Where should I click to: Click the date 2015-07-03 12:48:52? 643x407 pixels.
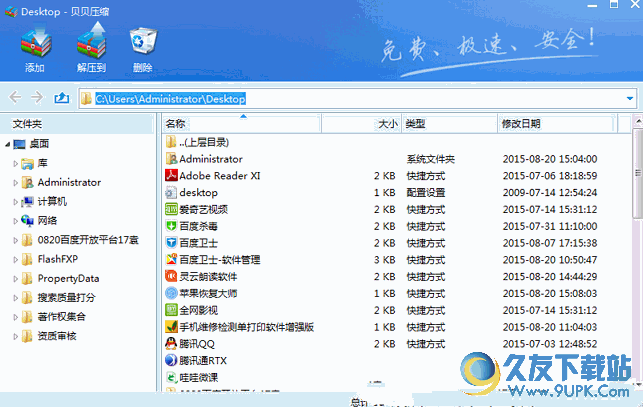click(x=550, y=344)
